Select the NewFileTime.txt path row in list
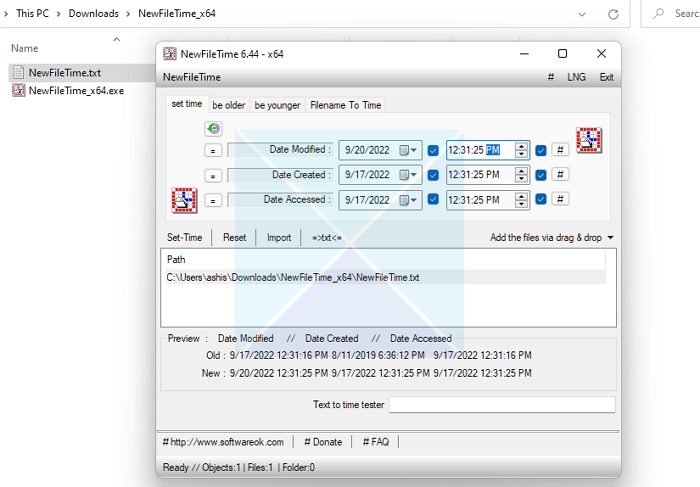700x487 pixels. coord(385,277)
